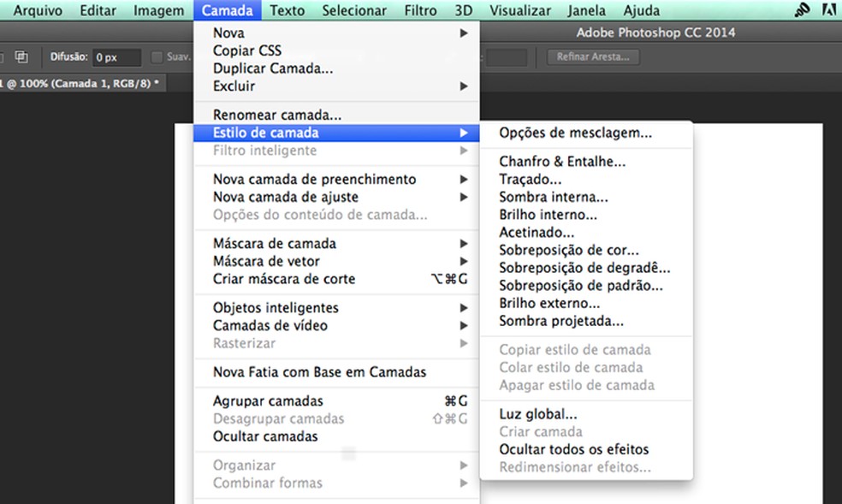This screenshot has height=504, width=842.
Task: Open Sobreposição de cor...
Action: point(586,250)
